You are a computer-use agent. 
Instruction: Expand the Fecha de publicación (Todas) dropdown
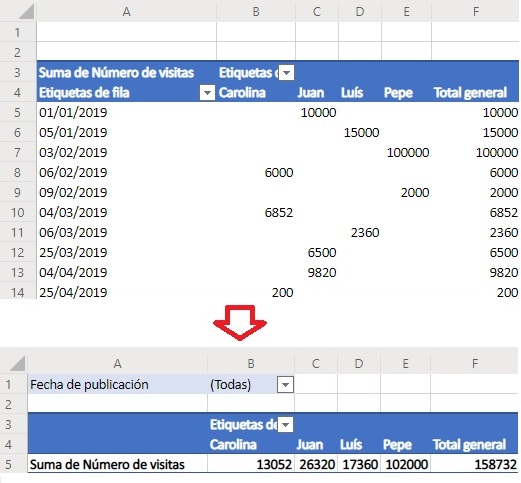(285, 385)
